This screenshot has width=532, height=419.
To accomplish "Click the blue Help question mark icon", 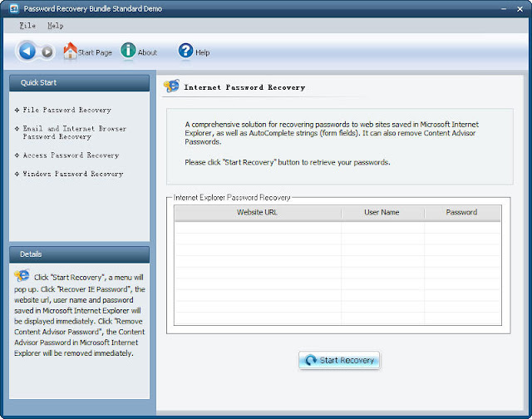I will (185, 51).
